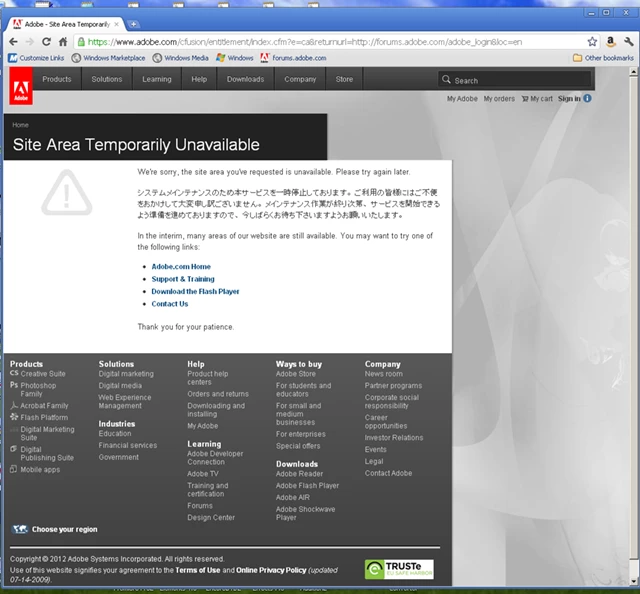Click the vertical scrollbar down arrow
The image size is (640, 594).
(633, 581)
